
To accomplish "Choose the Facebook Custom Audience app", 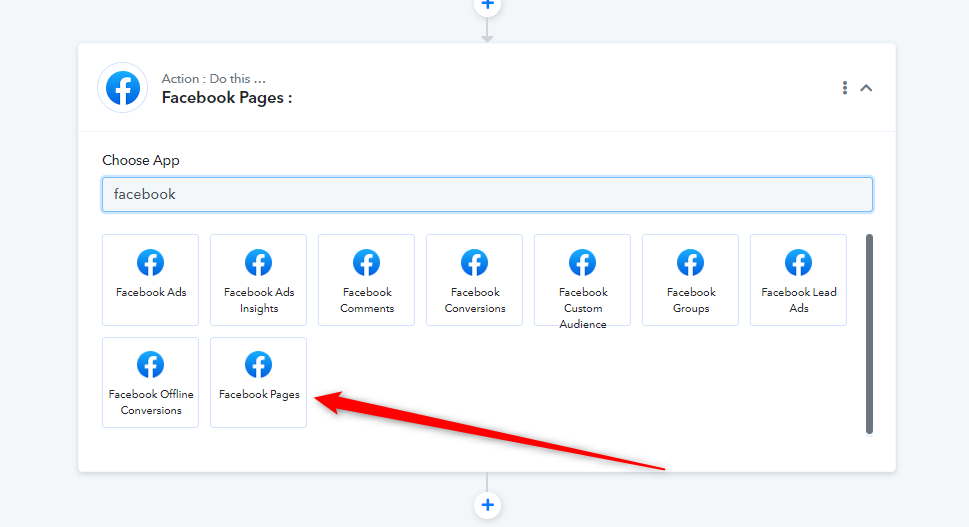I will [x=582, y=280].
